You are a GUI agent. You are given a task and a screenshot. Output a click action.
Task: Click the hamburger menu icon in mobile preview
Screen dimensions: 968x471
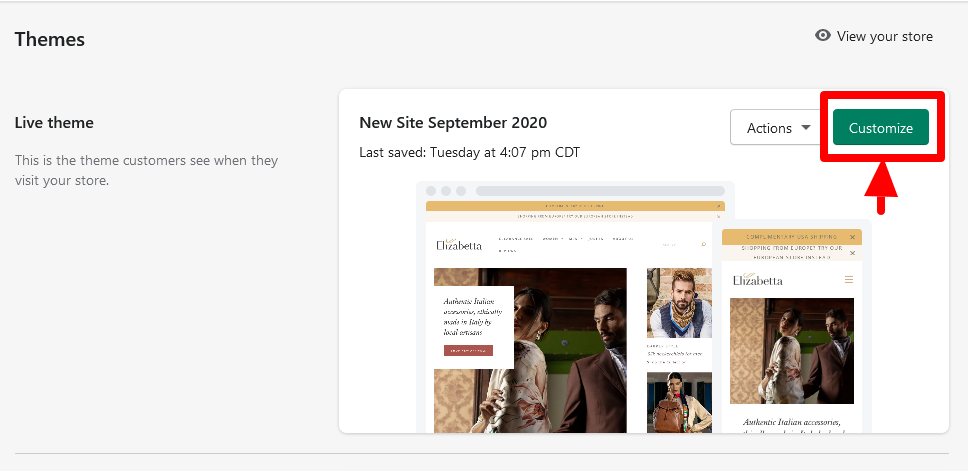(x=849, y=279)
